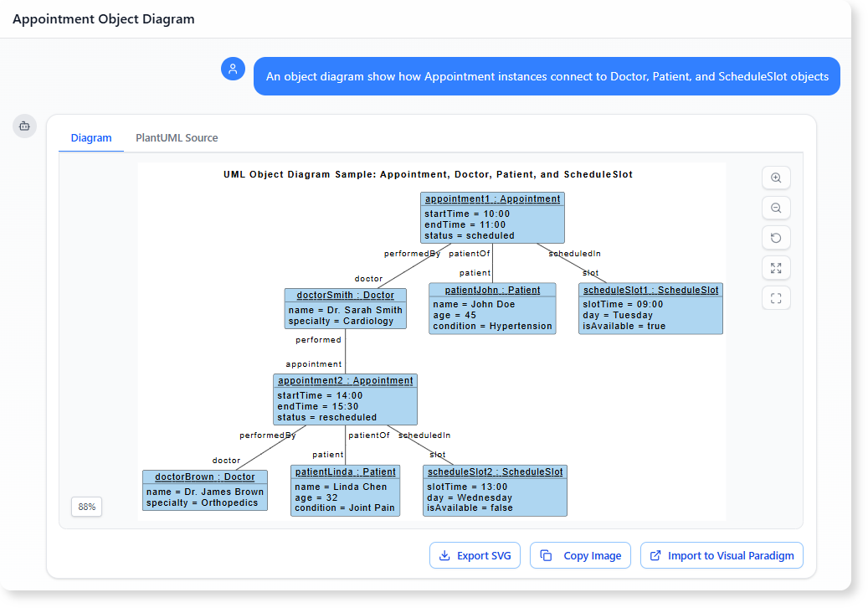This screenshot has height=608, width=868.
Task: Select the appointment1 Appointment object
Action: pyautogui.click(x=491, y=217)
